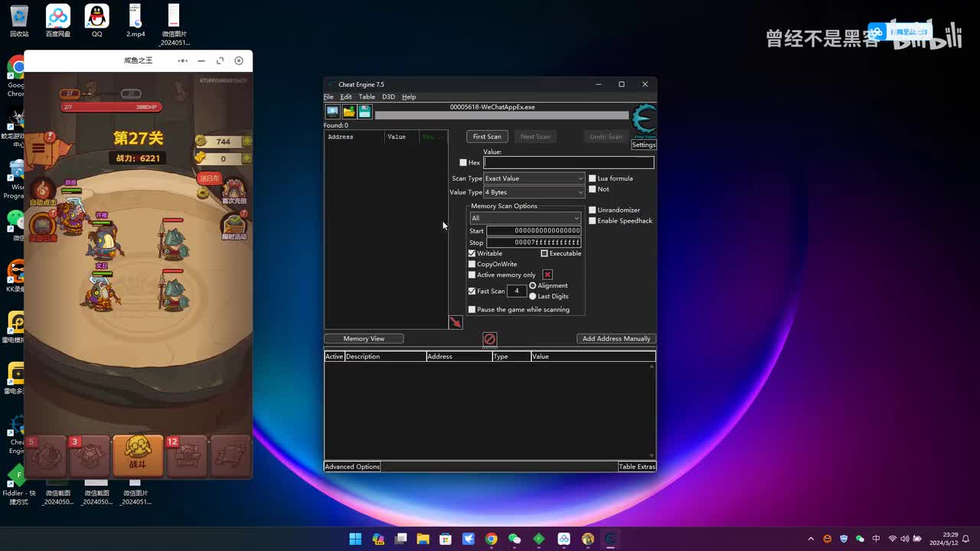Image resolution: width=980 pixels, height=551 pixels.
Task: Enable Active memory only checkbox
Action: click(x=472, y=275)
